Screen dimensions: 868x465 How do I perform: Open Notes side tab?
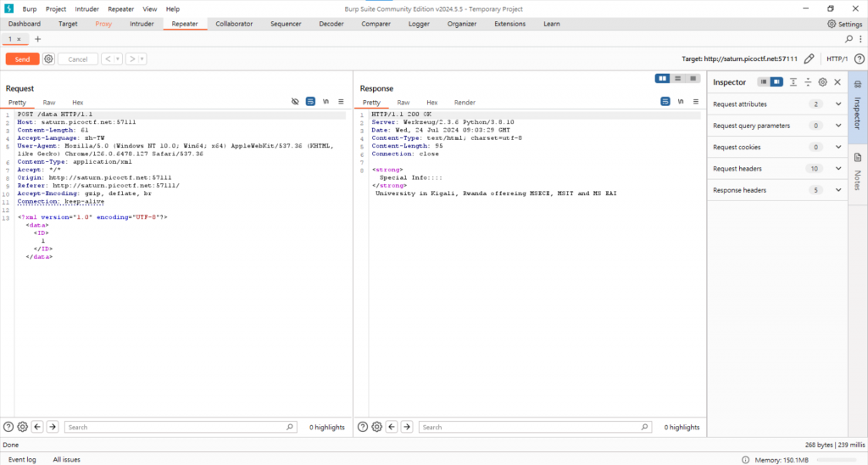pyautogui.click(x=858, y=173)
